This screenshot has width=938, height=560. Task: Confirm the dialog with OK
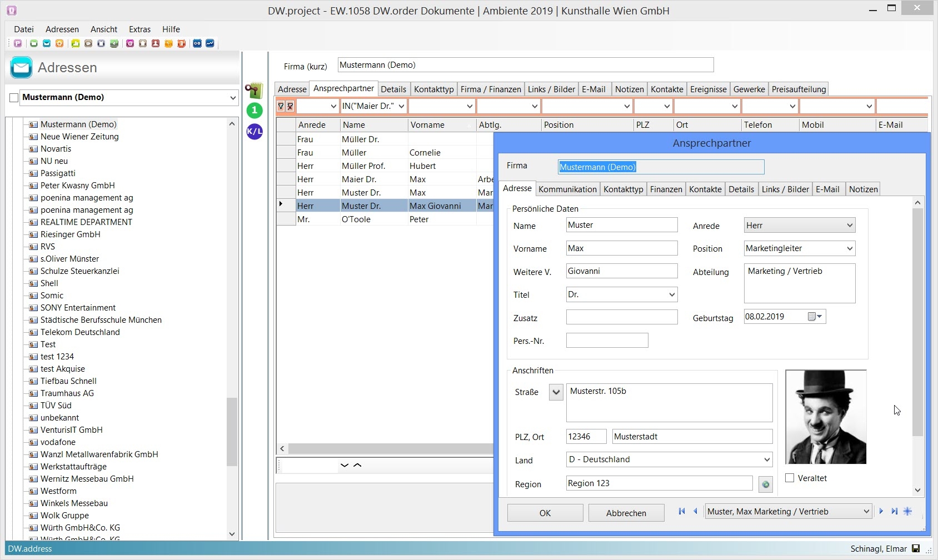(545, 513)
